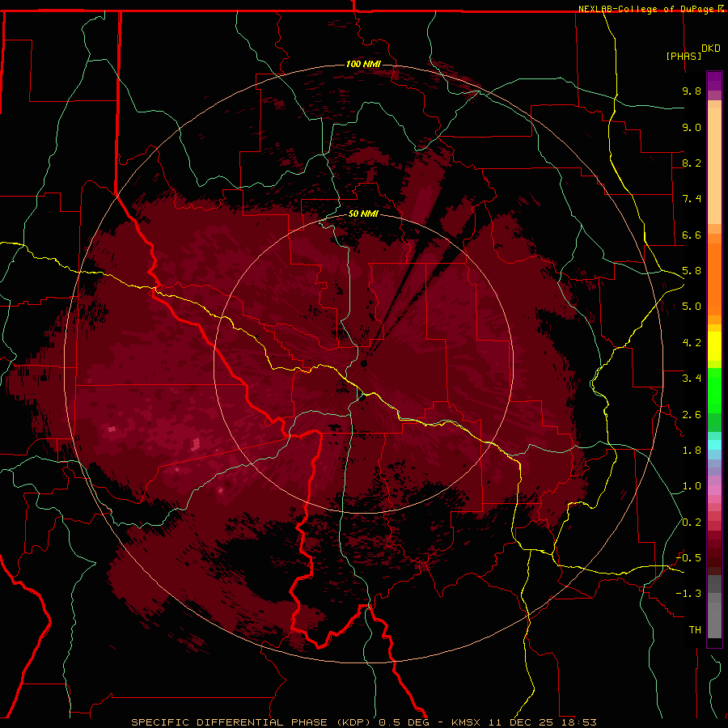Pick the pink segment of the color bar

(x=714, y=490)
